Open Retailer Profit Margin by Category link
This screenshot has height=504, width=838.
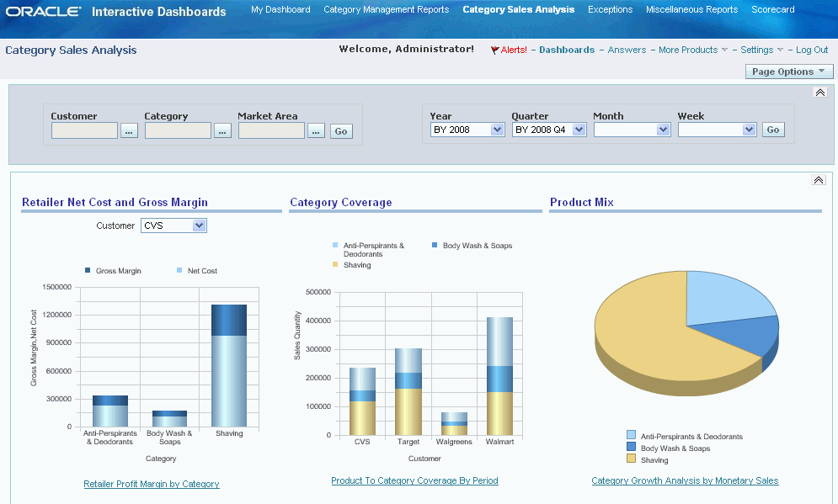pyautogui.click(x=152, y=484)
